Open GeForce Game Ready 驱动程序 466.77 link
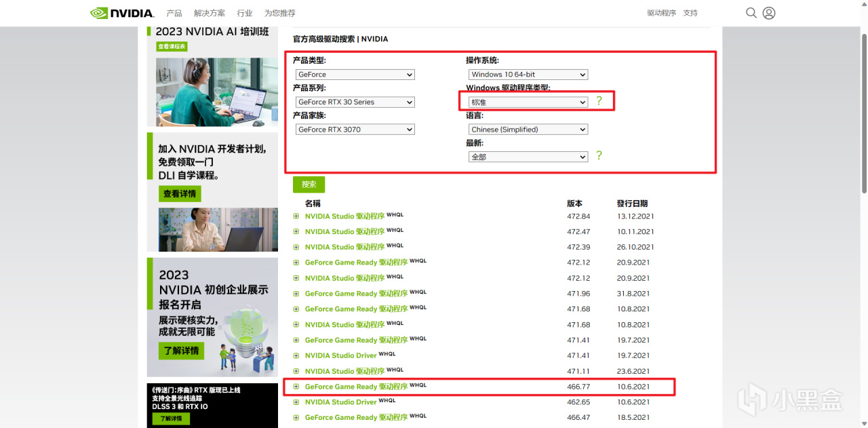Viewport: 868px width, 428px height. 356,387
